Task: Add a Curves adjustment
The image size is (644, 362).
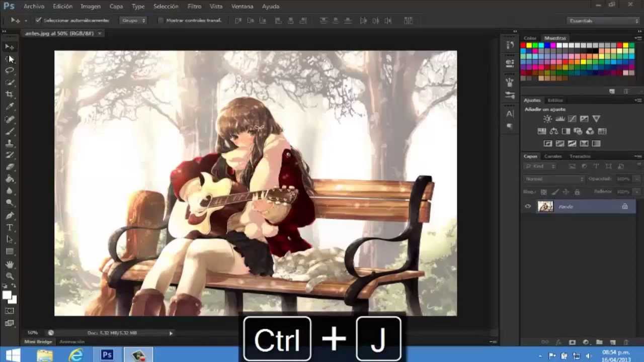Action: (572, 119)
